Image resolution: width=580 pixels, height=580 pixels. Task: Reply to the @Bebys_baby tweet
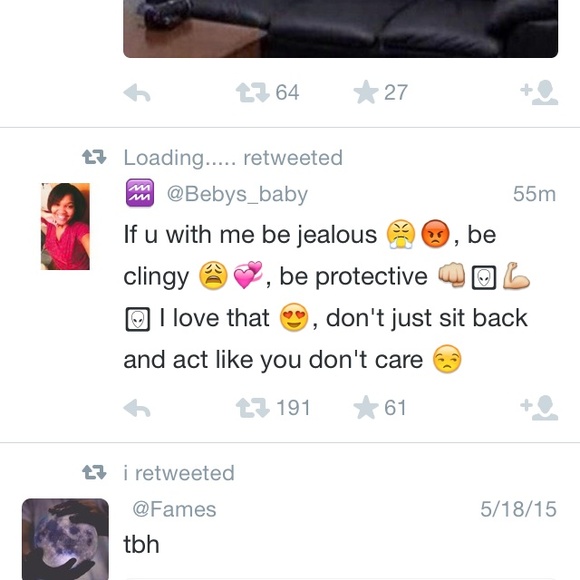(137, 408)
